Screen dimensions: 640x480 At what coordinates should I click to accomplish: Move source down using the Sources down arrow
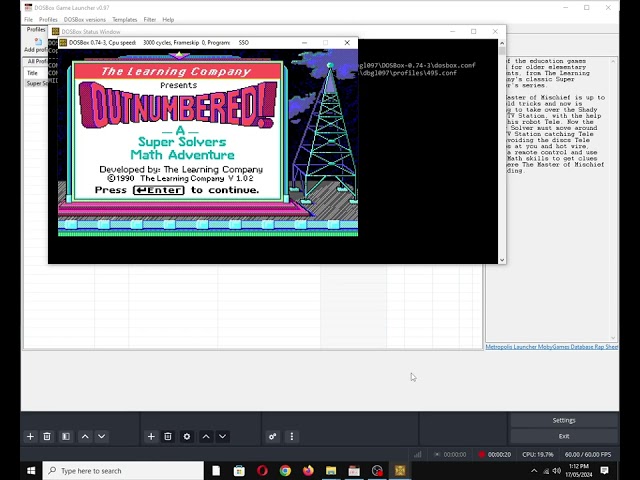[222, 436]
